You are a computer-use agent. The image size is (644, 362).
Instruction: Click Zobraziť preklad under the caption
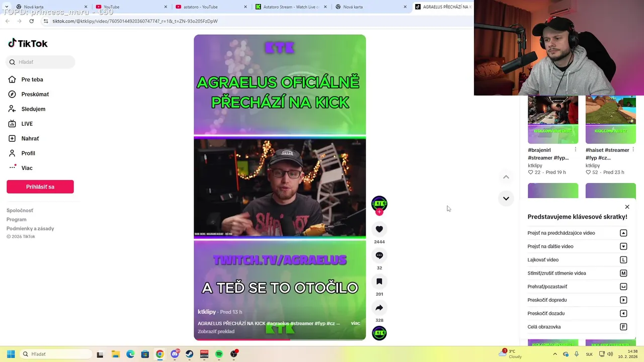coord(216,332)
